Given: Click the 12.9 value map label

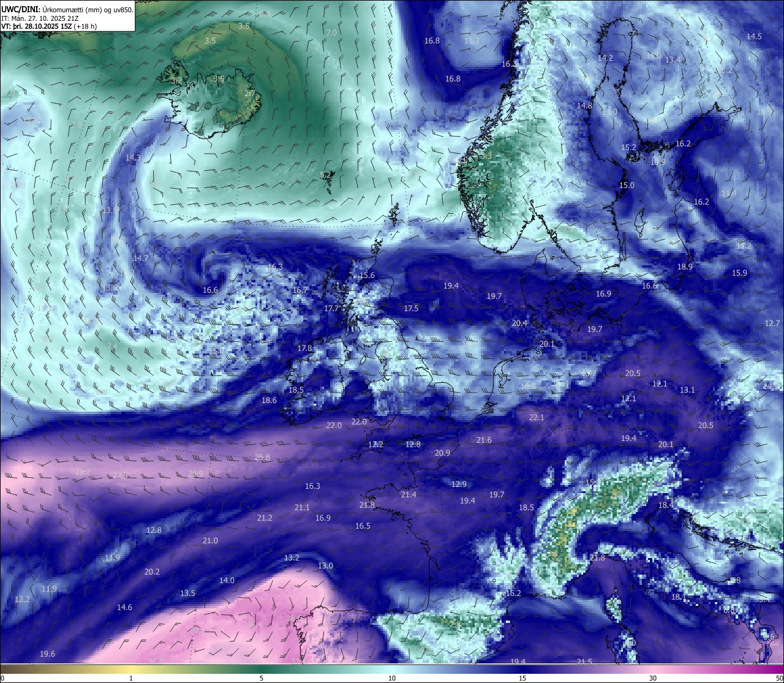Looking at the screenshot, I should (x=459, y=484).
